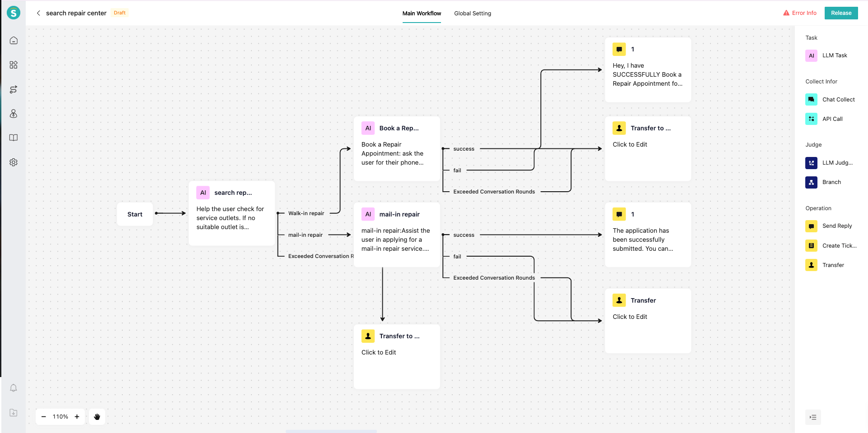Click the Release button
The height and width of the screenshot is (433, 868).
(x=841, y=13)
